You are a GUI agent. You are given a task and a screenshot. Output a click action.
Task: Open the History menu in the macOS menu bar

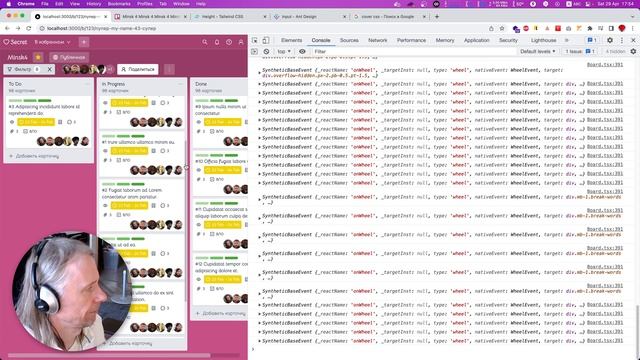tap(93, 4)
